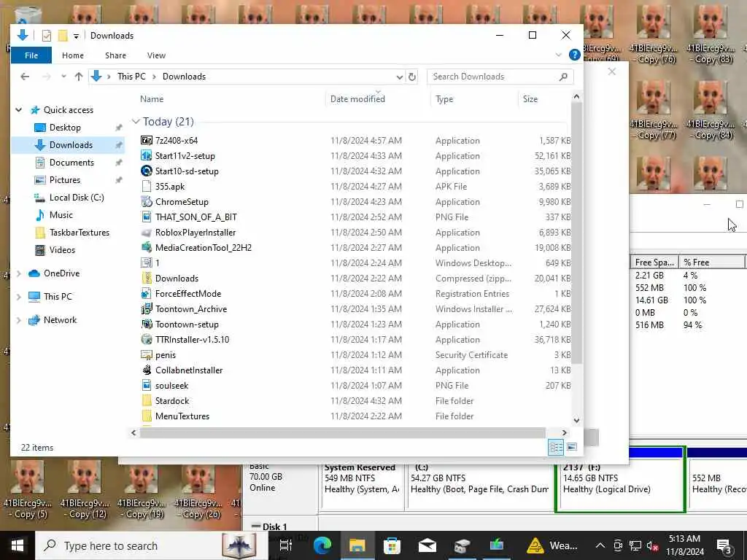Click the muted volume icon in system tray

click(652, 545)
